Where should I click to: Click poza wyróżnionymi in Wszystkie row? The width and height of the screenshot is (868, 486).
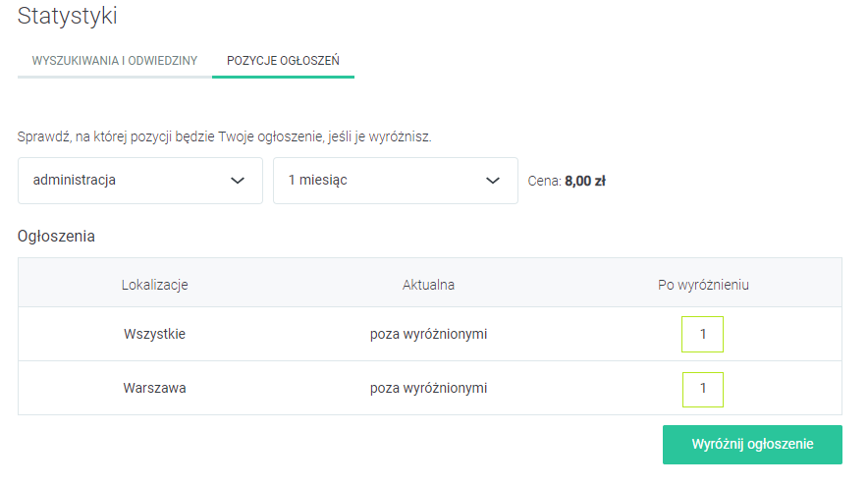click(x=428, y=334)
